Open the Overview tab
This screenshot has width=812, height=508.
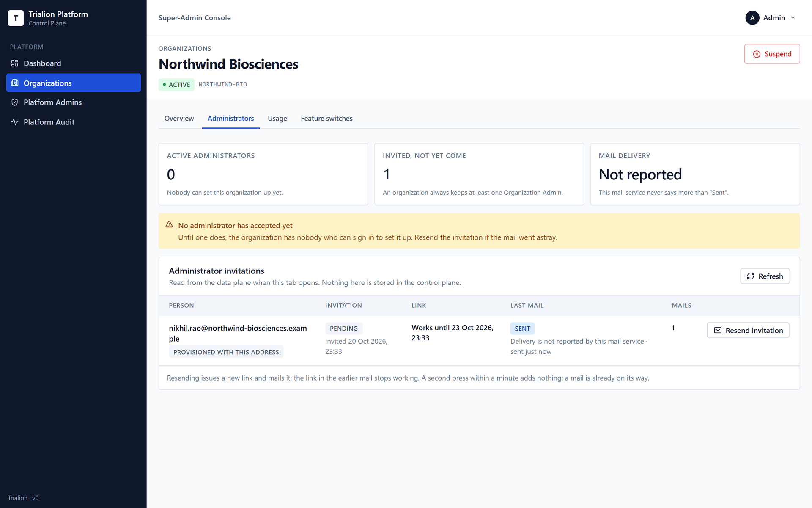click(179, 119)
